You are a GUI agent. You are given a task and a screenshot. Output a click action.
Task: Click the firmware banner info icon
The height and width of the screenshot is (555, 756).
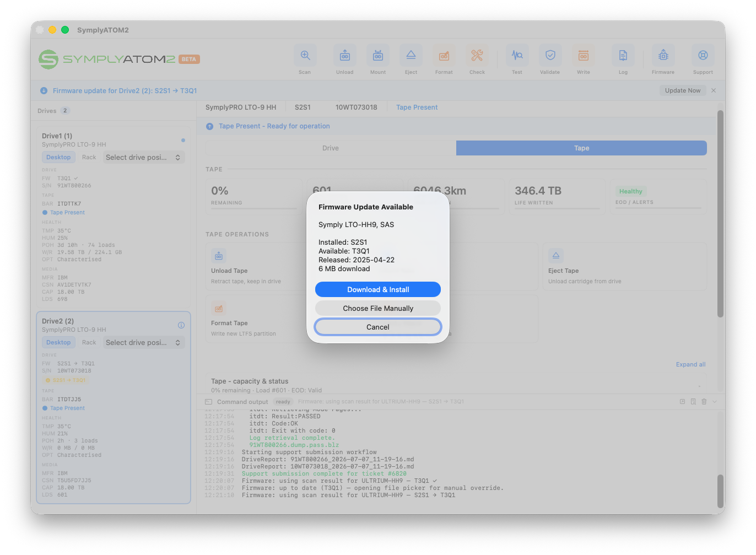click(44, 91)
